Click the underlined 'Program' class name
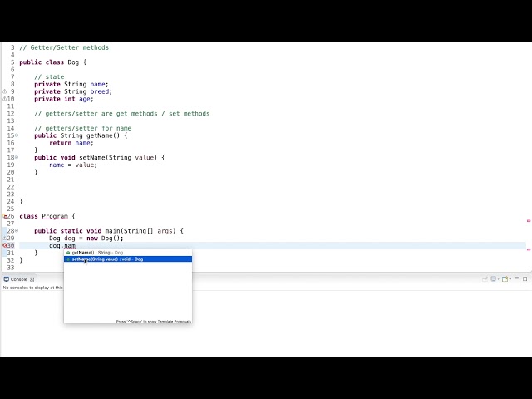This screenshot has width=532, height=399. click(x=55, y=216)
